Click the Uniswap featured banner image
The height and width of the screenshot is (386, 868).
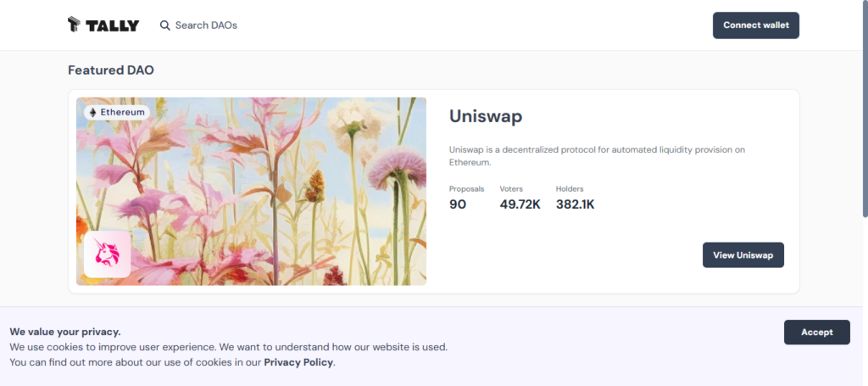(x=251, y=192)
